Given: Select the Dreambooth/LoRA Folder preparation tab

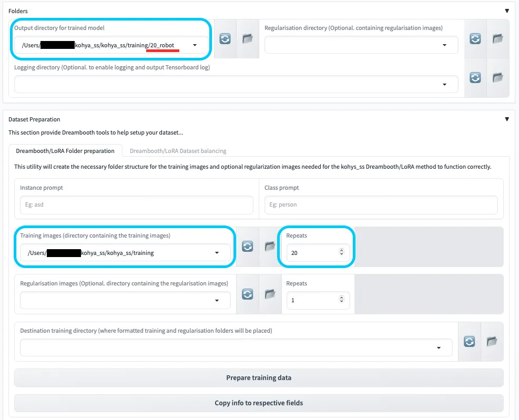Looking at the screenshot, I should pos(65,151).
